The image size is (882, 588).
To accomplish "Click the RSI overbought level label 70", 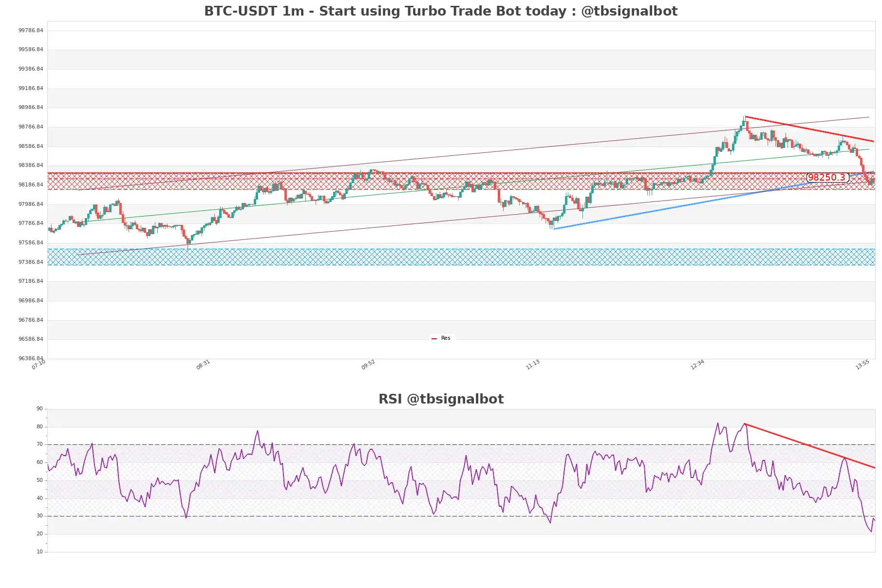I will [40, 444].
